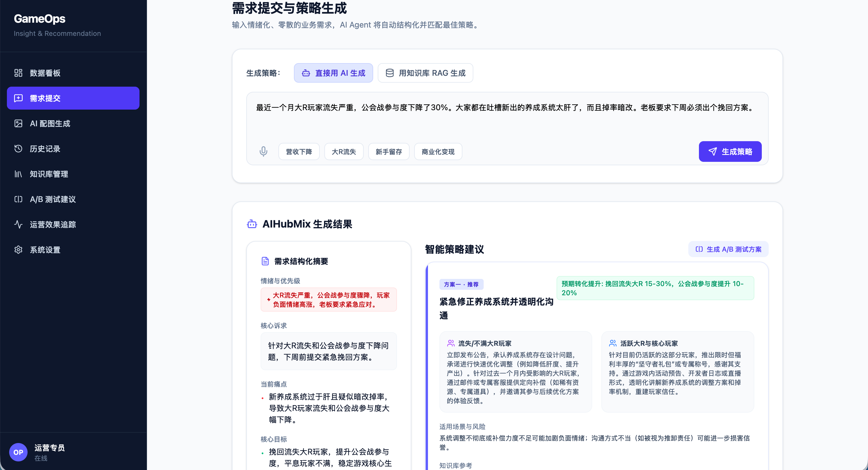Choose the 大R流失 quick tag
The width and height of the screenshot is (868, 470).
[344, 152]
